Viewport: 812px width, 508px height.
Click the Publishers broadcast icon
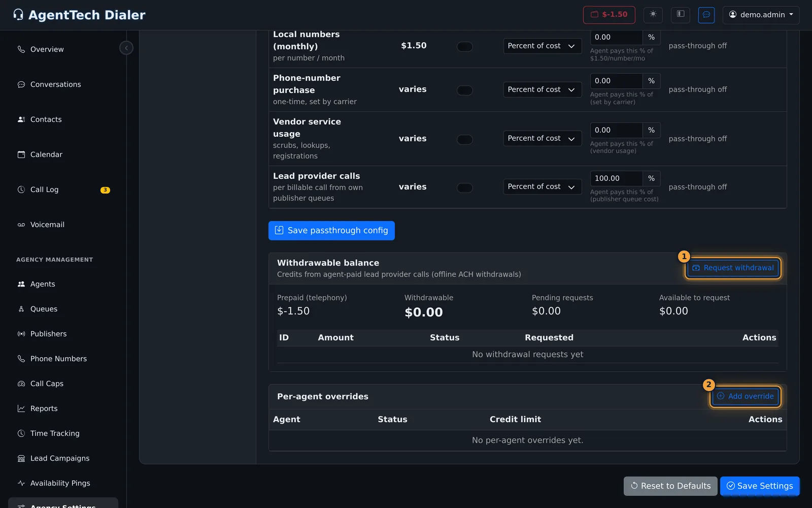21,334
